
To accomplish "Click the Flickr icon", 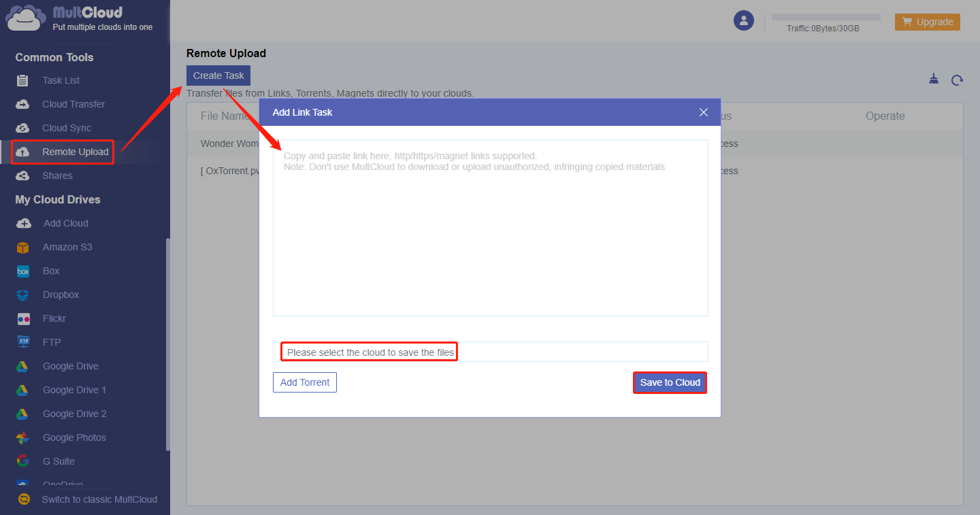I will coord(23,318).
